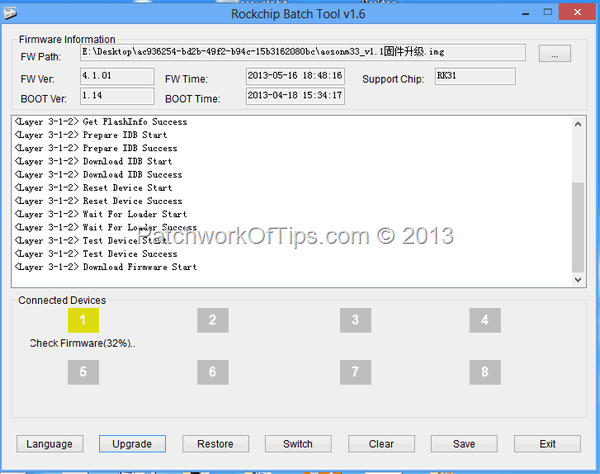
Task: Click the BOOT Time field
Action: click(295, 96)
